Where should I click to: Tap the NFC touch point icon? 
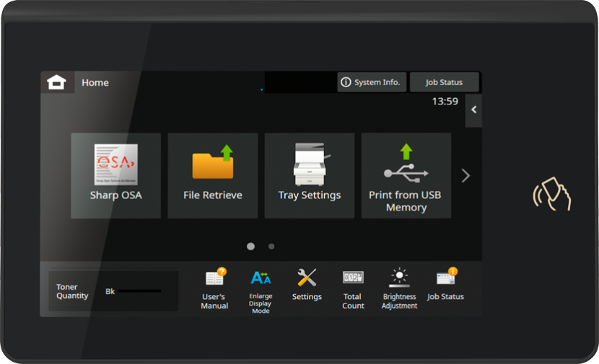pos(551,194)
